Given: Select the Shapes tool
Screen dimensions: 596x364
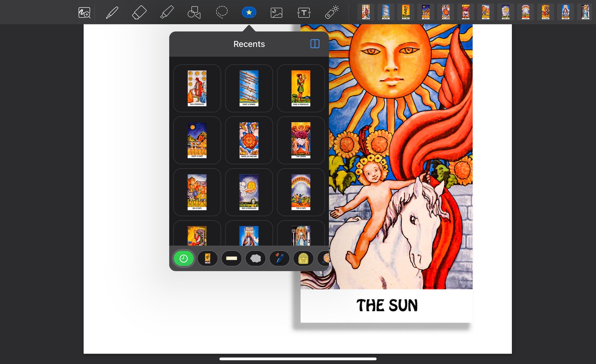Looking at the screenshot, I should [194, 12].
